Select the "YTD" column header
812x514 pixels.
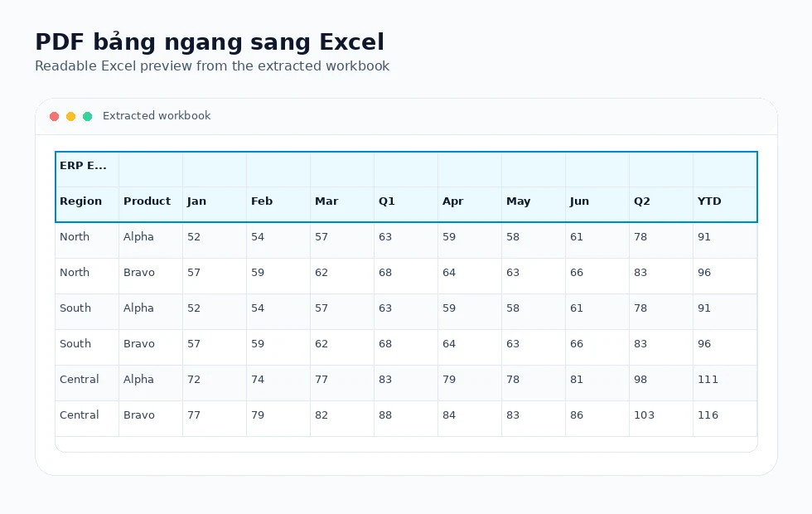(x=725, y=204)
